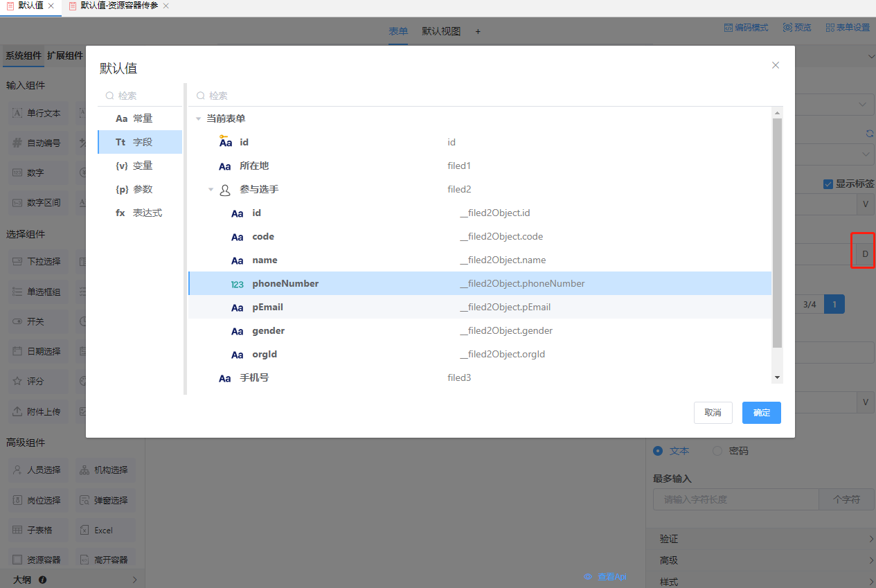Viewport: 876px width, 588px height.
Task: Toggle the 显示标签 checkbox
Action: click(x=828, y=184)
